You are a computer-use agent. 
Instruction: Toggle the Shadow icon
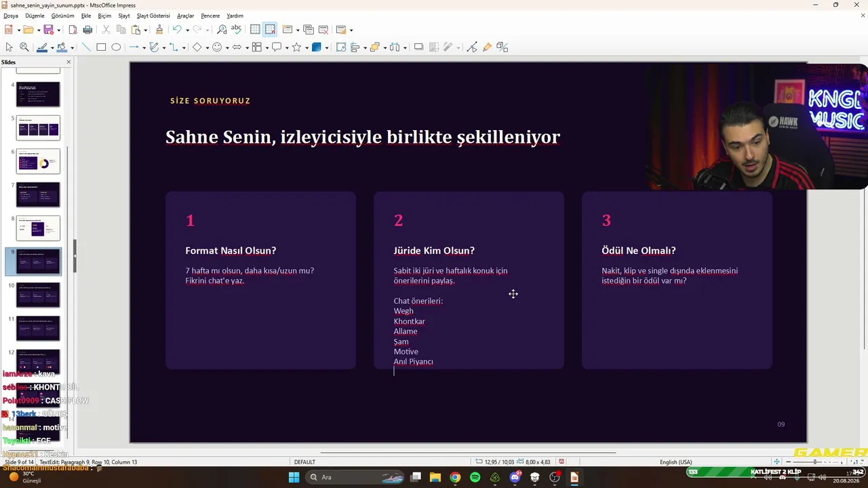418,47
